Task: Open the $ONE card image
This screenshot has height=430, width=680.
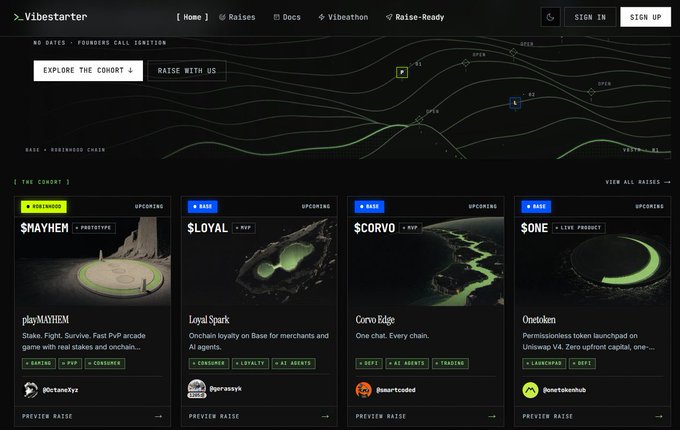Action: (592, 261)
